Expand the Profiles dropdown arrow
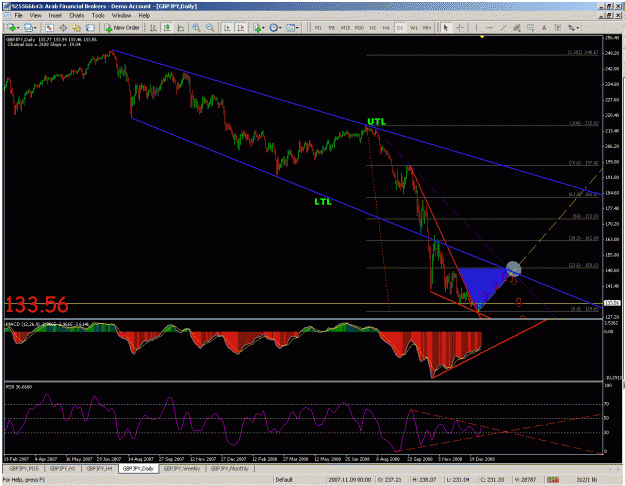The image size is (625, 486). pyautogui.click(x=35, y=28)
